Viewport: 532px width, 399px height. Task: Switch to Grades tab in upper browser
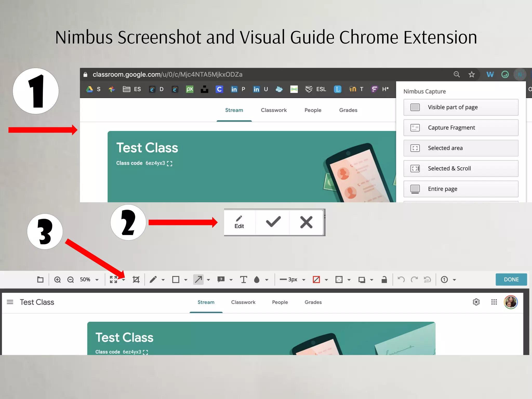point(348,110)
